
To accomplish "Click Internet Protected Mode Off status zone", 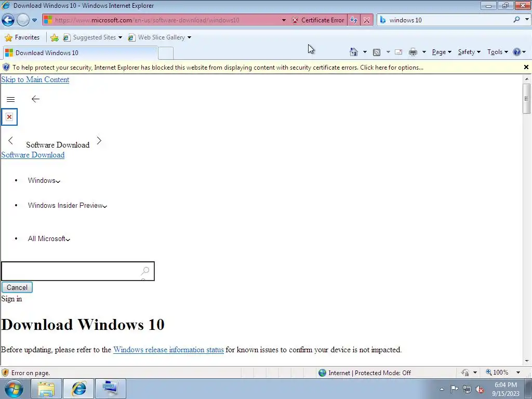I will [365, 373].
